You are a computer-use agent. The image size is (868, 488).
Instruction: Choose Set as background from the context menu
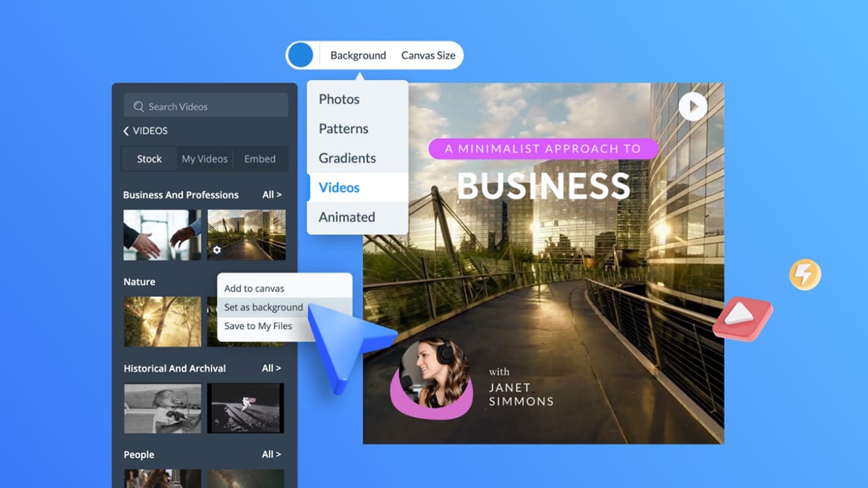click(263, 307)
